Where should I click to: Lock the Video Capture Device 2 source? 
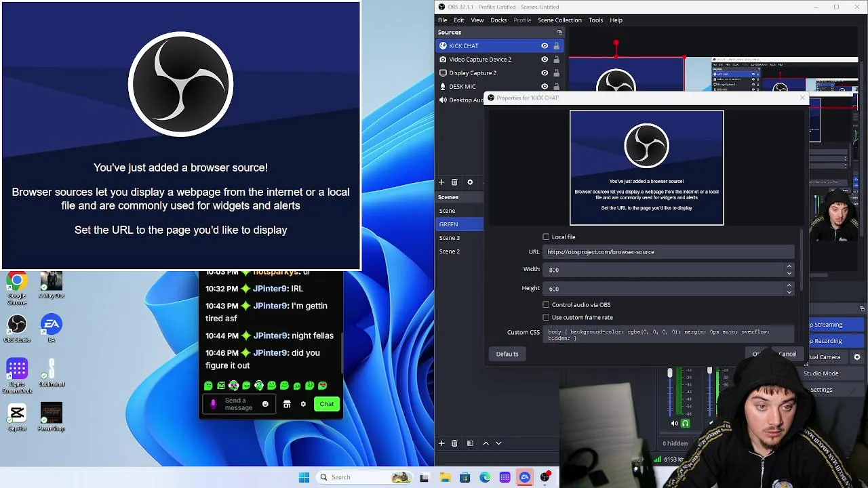[x=556, y=60]
